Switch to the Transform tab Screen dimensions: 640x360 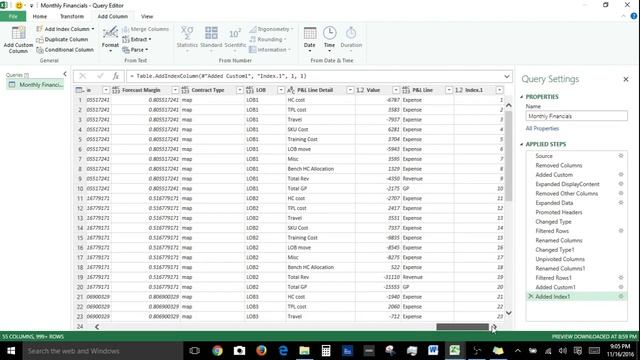pyautogui.click(x=72, y=16)
